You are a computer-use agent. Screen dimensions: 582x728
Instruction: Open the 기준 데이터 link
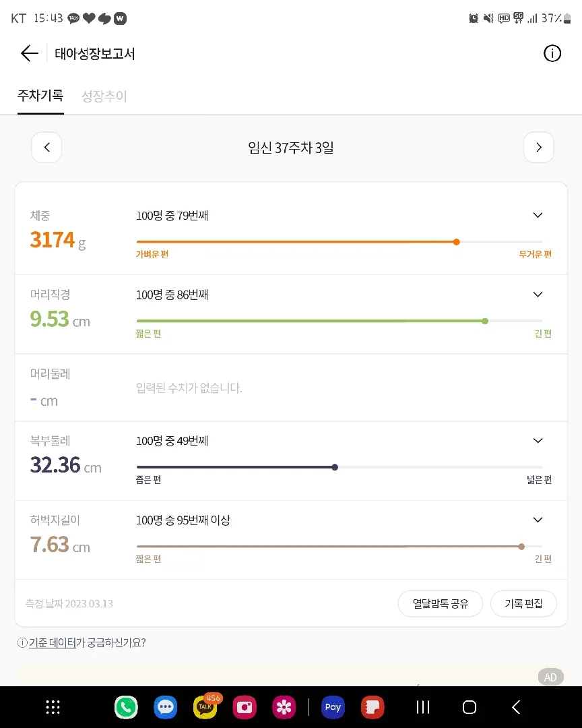52,642
